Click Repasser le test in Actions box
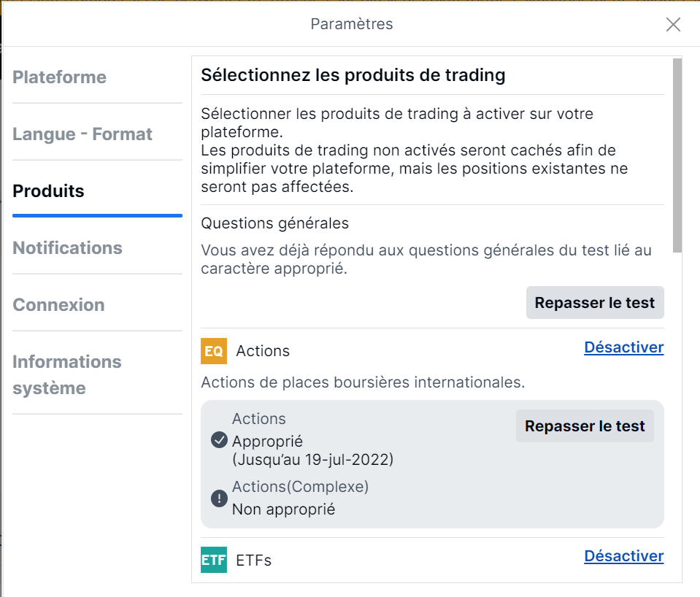This screenshot has height=597, width=700. [x=585, y=426]
